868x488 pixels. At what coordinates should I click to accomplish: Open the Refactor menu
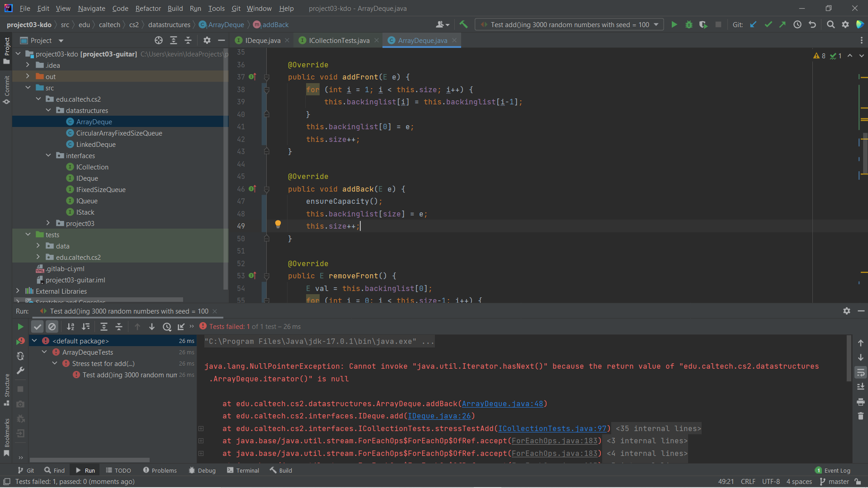(148, 8)
